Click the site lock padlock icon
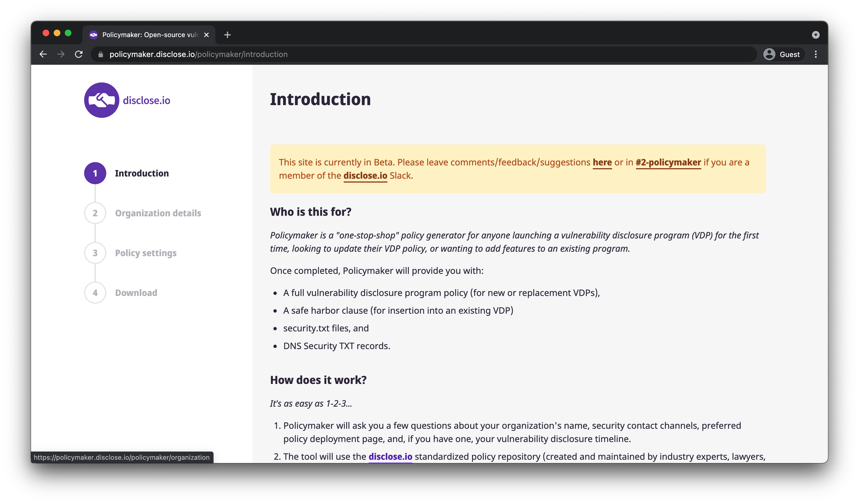Viewport: 859px width, 504px height. 100,54
